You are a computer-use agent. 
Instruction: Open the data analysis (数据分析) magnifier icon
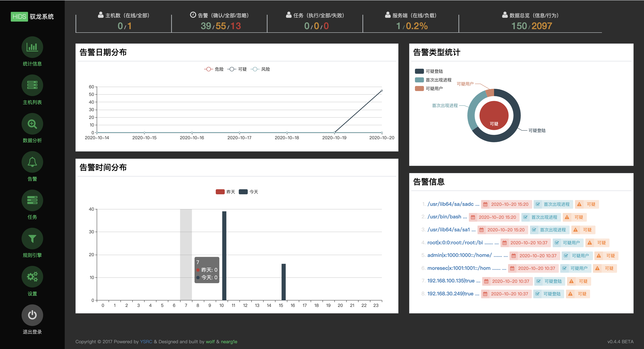(32, 124)
